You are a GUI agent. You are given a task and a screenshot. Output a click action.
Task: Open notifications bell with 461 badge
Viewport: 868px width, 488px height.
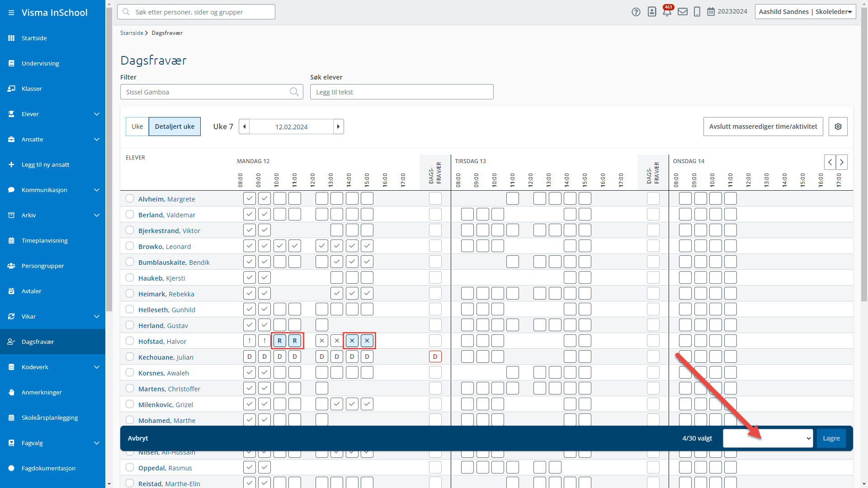point(667,11)
